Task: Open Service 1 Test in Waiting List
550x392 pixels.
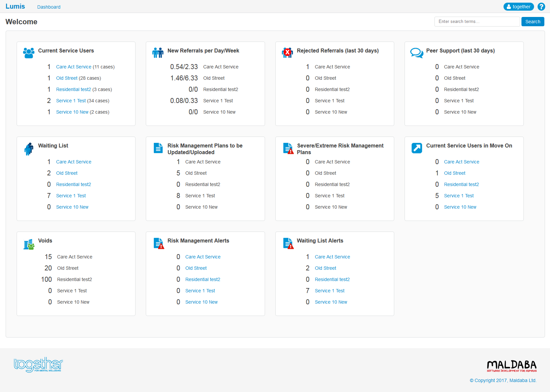Action: [x=71, y=196]
